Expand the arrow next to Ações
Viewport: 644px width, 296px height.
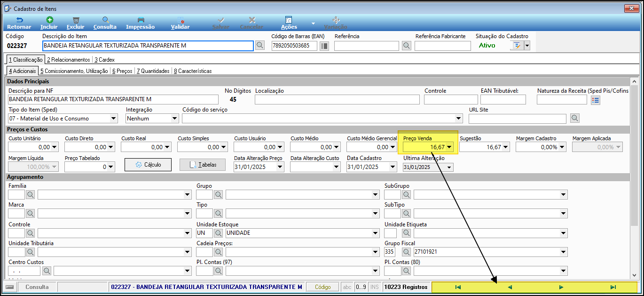(313, 23)
